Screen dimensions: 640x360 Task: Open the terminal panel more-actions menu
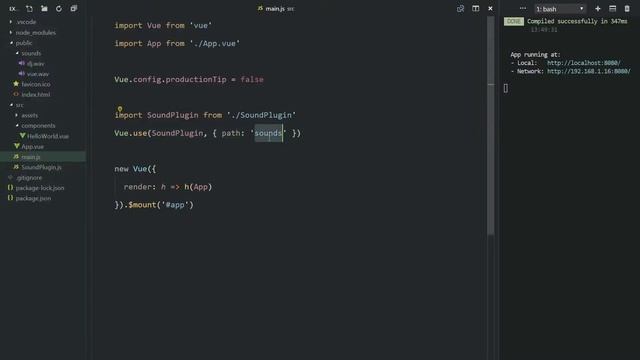(x=522, y=9)
